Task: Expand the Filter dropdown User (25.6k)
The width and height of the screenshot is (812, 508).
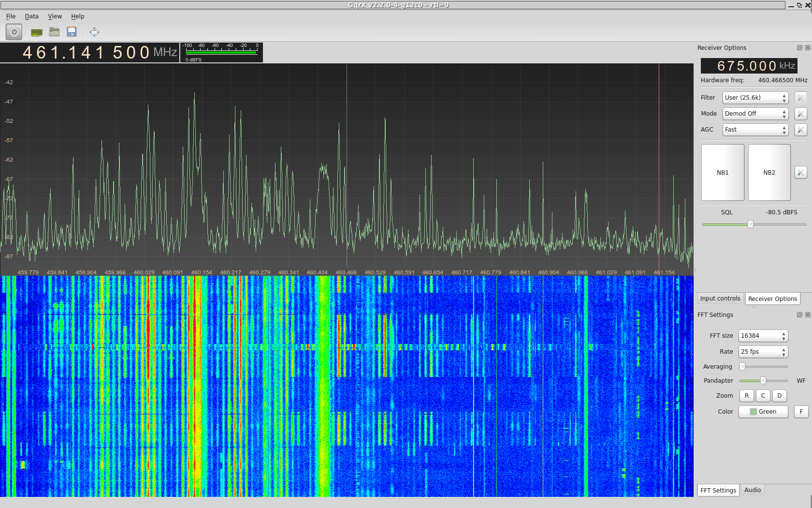Action: (755, 98)
